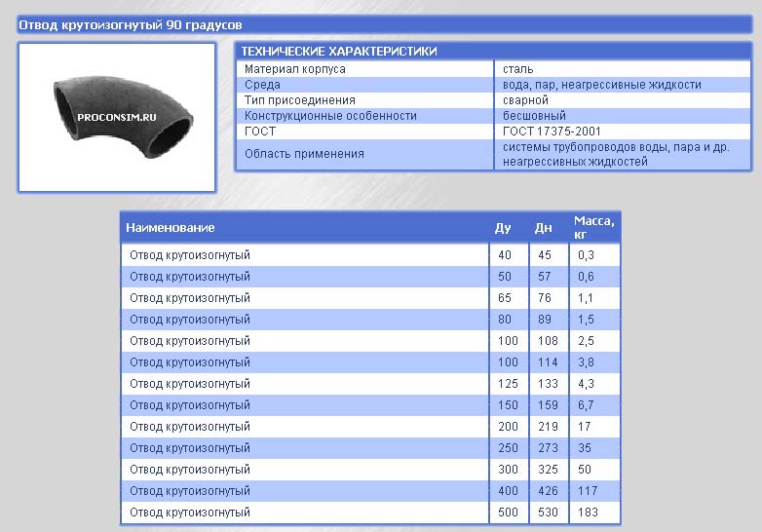The height and width of the screenshot is (532, 762).
Task: Click the "Дн" column header
Action: (543, 228)
